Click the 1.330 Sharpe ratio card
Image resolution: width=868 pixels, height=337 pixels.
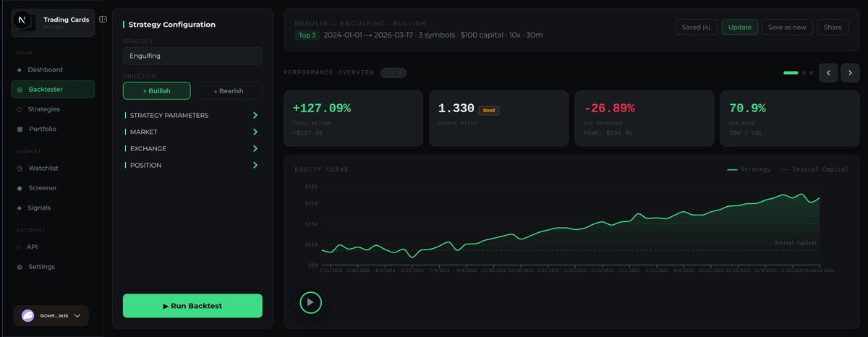[x=498, y=118]
